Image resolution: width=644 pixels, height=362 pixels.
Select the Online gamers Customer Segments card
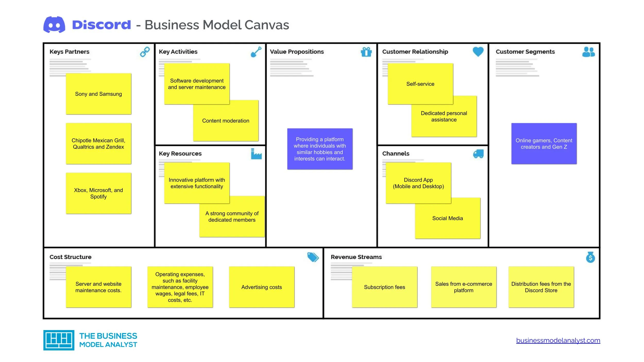pyautogui.click(x=545, y=144)
